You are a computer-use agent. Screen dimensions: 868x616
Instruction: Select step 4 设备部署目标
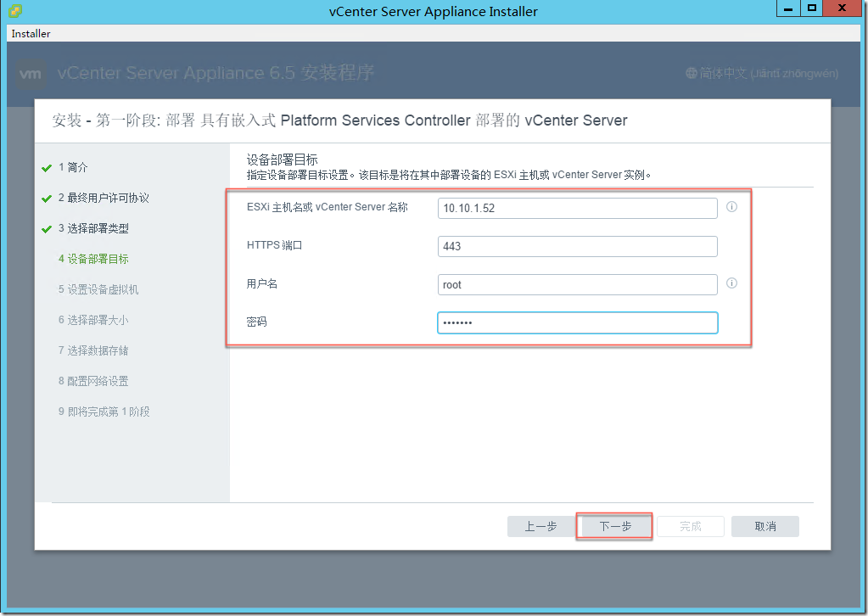pos(93,259)
